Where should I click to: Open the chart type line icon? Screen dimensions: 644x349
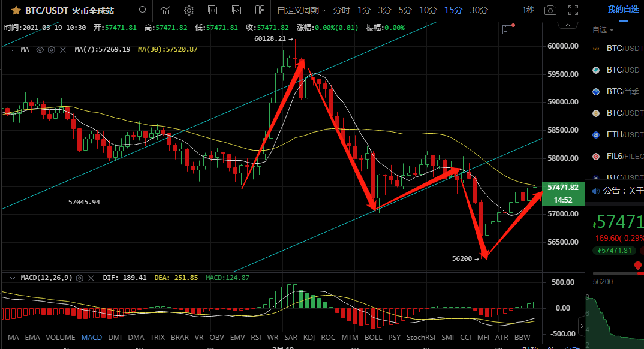[165, 10]
